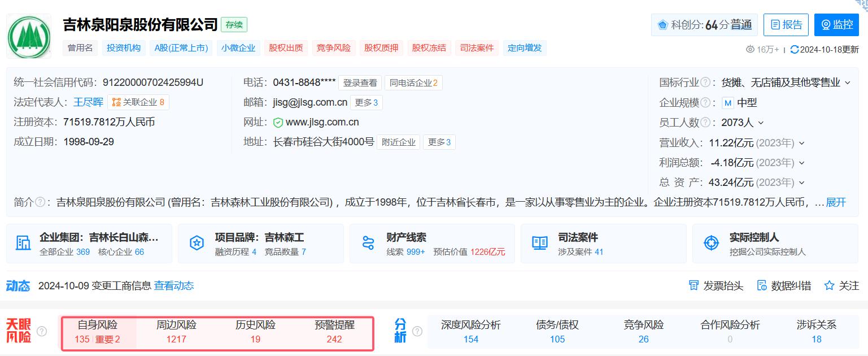Click the help icon beside 分析

click(417, 331)
